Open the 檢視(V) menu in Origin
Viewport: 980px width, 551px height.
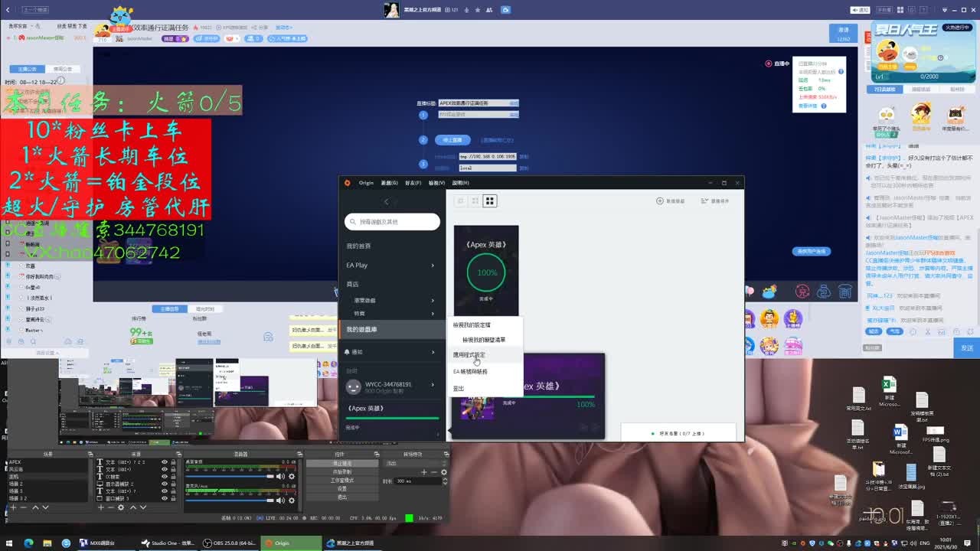tap(437, 183)
